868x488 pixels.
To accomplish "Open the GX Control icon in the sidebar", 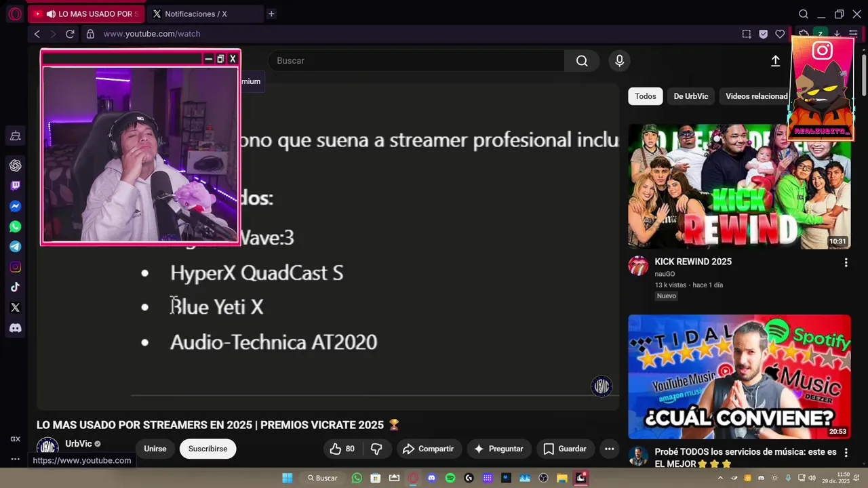I will 15,136.
